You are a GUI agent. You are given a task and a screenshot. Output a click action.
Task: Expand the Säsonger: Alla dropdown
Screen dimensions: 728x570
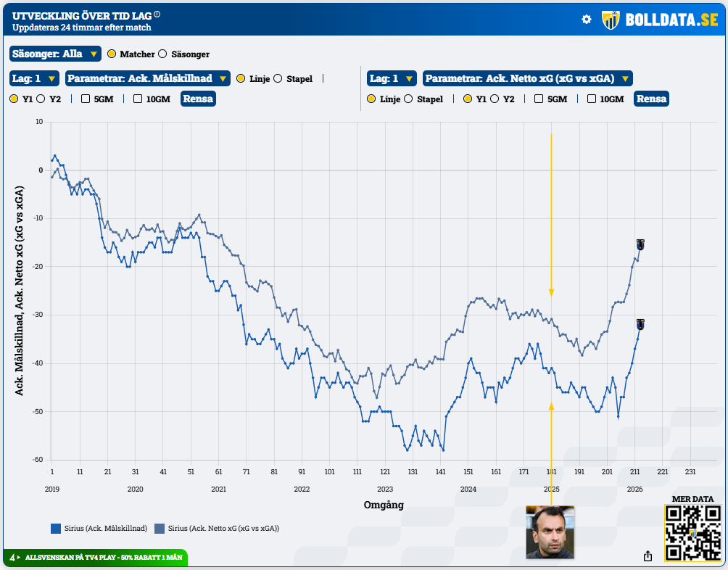[55, 54]
